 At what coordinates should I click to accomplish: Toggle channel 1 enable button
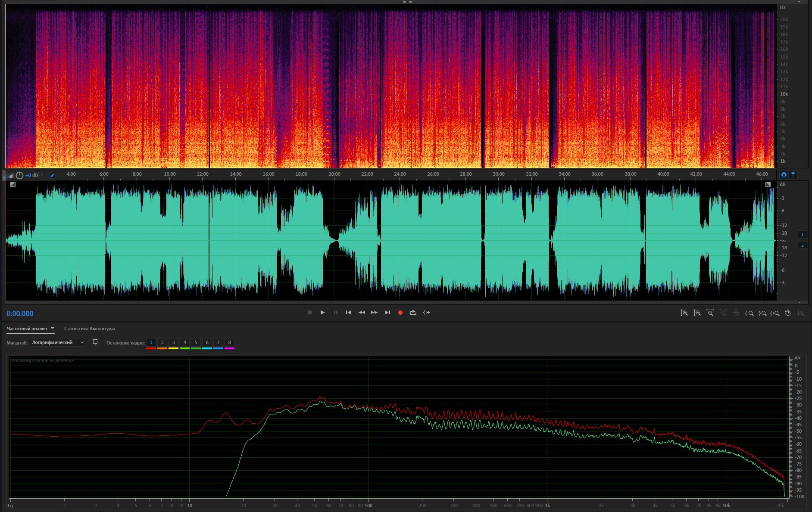[802, 235]
